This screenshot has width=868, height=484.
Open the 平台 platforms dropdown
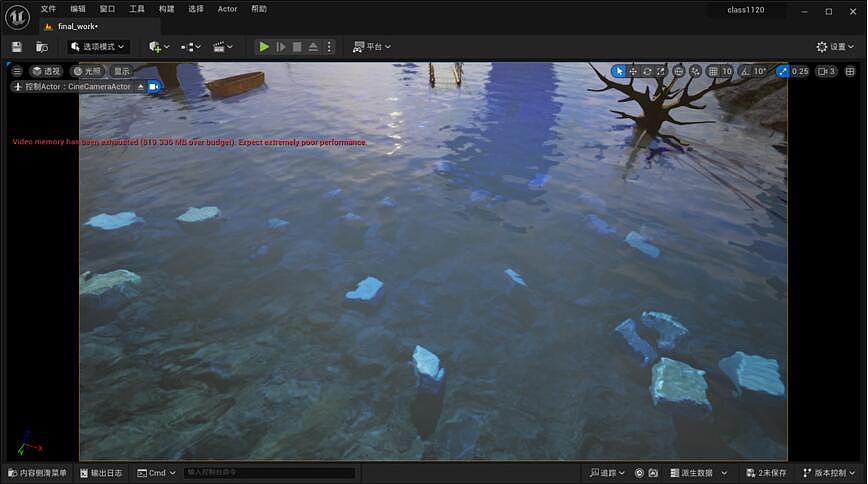371,47
